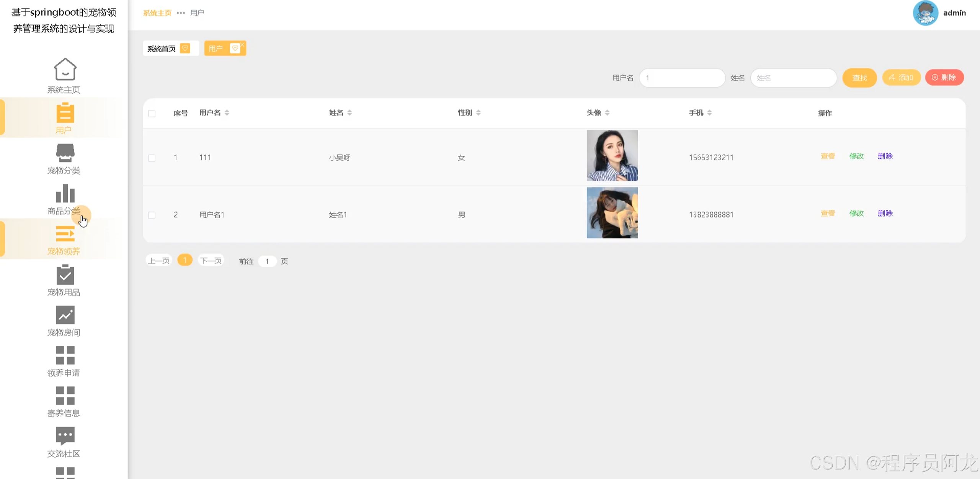Viewport: 980px width, 479px height.
Task: Open the 系统主页 house icon
Action: (x=65, y=69)
